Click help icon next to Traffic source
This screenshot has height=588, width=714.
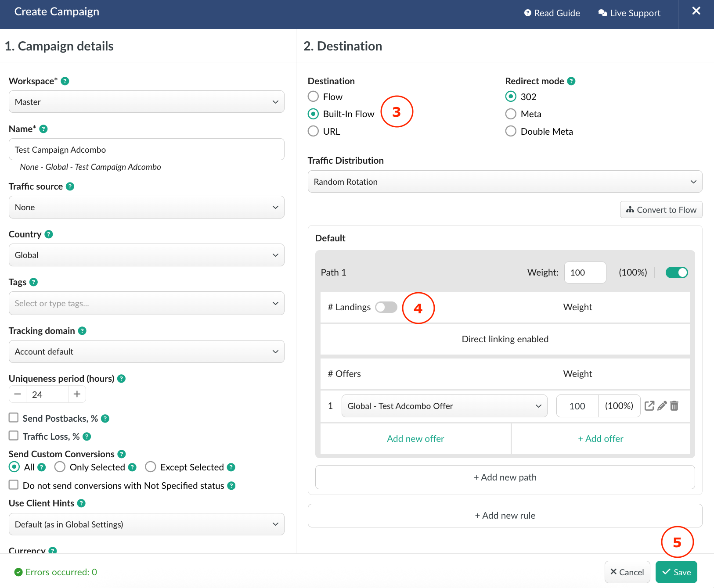(x=70, y=186)
